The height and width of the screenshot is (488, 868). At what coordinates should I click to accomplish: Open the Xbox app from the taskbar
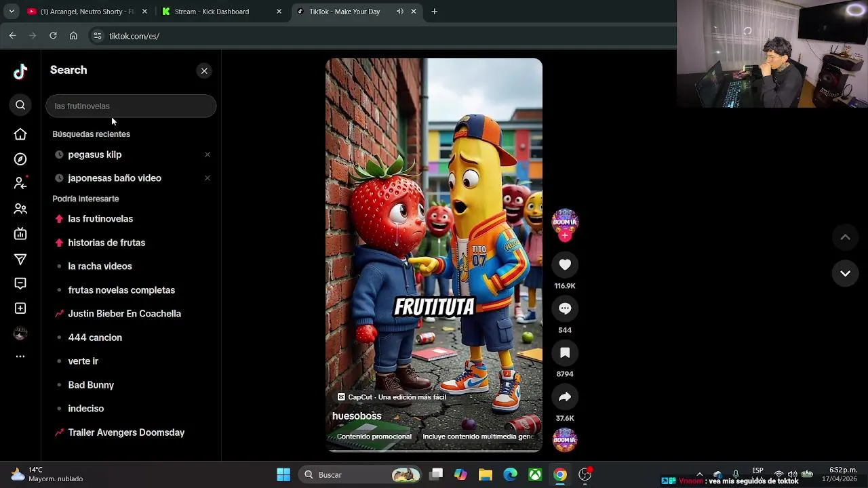click(535, 475)
